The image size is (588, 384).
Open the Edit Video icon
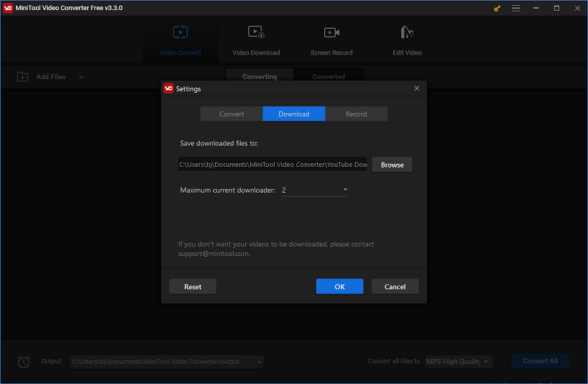pos(407,32)
